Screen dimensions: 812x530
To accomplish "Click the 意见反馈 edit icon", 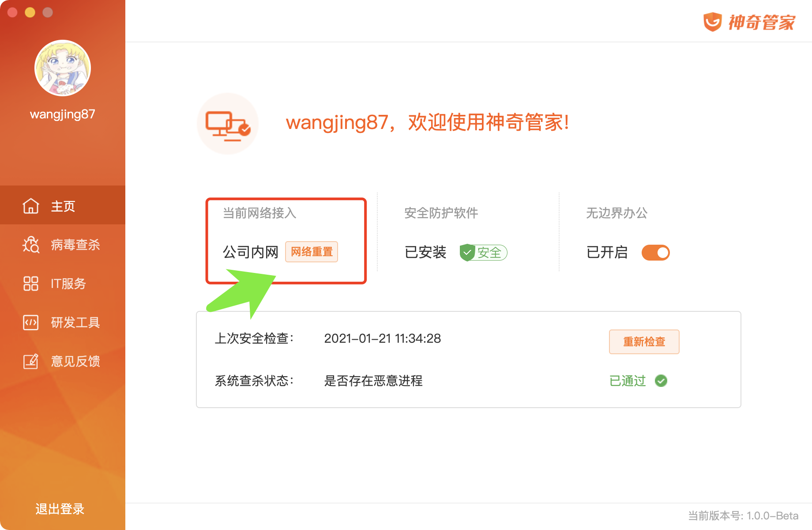I will (31, 361).
